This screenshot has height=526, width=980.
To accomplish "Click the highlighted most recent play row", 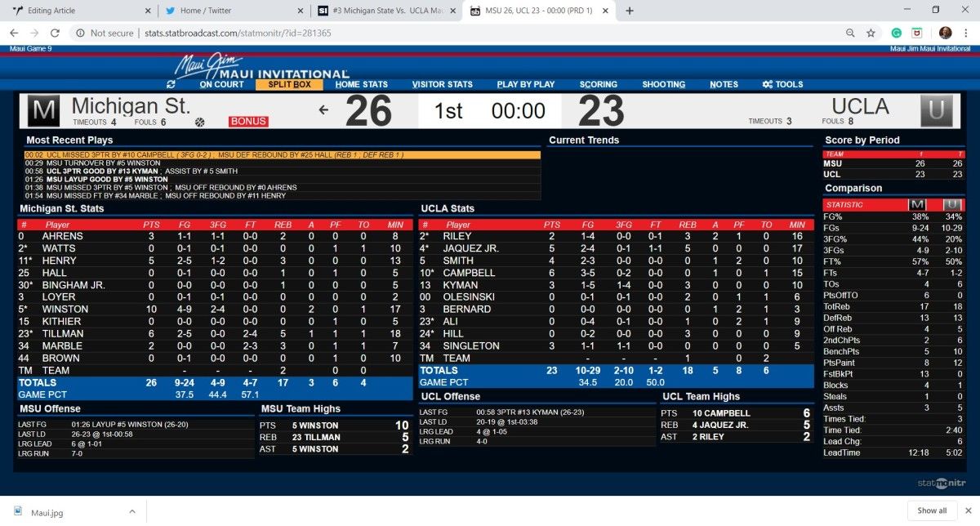I will click(283, 154).
